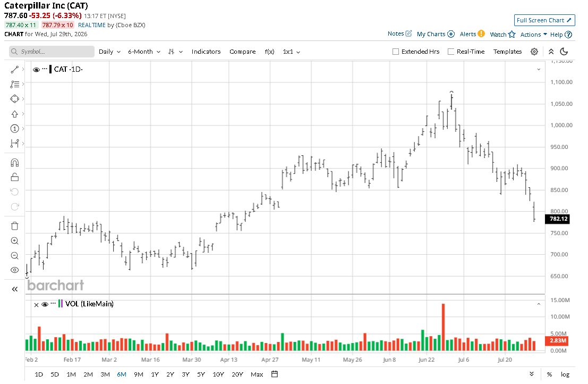Select the Max time range

pos(257,374)
